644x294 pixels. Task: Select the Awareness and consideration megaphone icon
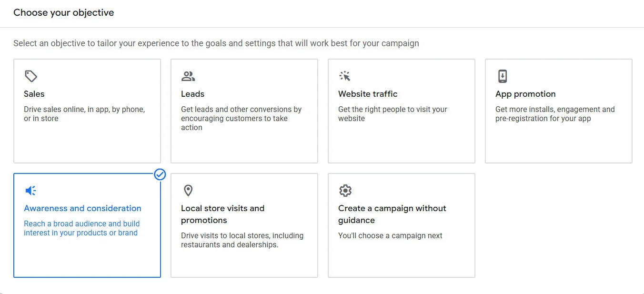coord(30,190)
